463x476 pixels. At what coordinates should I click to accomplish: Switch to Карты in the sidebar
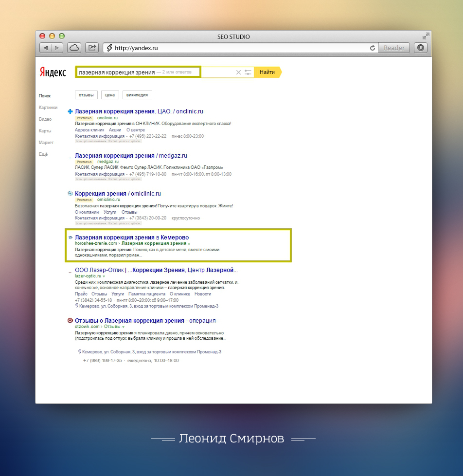(x=45, y=131)
